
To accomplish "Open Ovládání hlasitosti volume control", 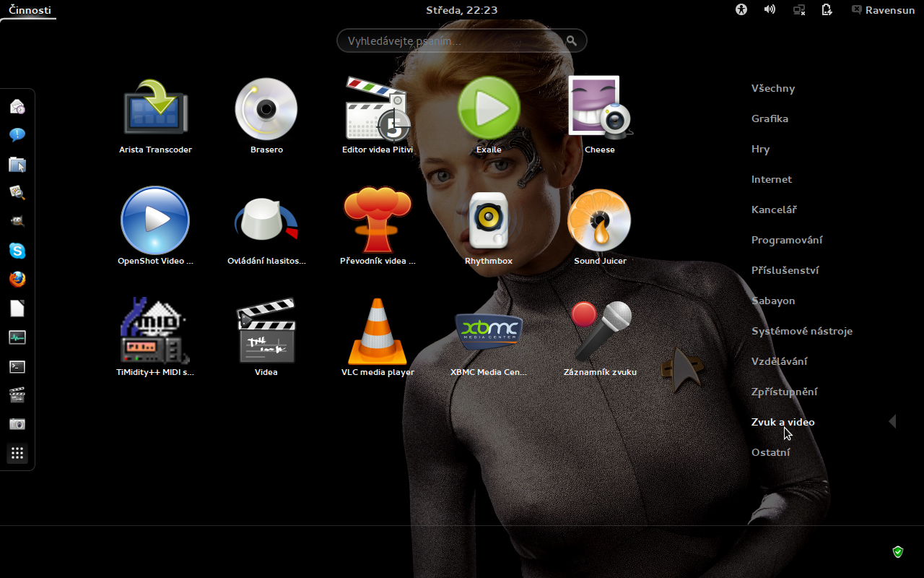I will click(266, 227).
